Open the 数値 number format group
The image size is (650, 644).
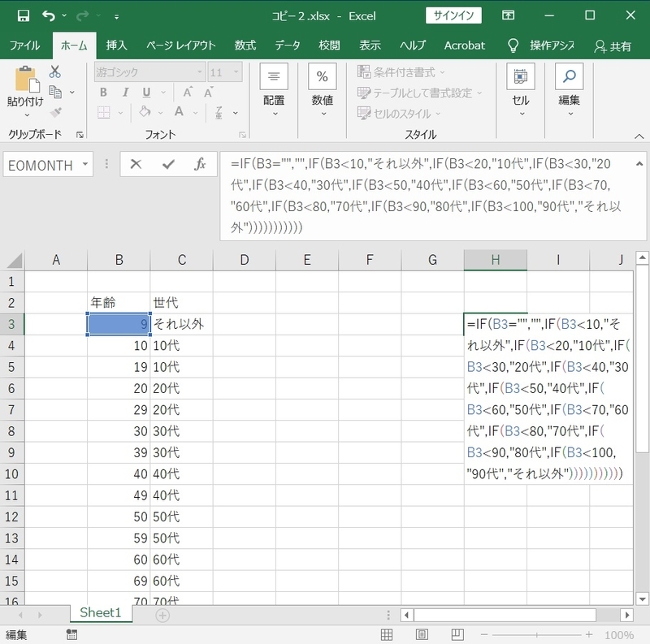pos(322,90)
